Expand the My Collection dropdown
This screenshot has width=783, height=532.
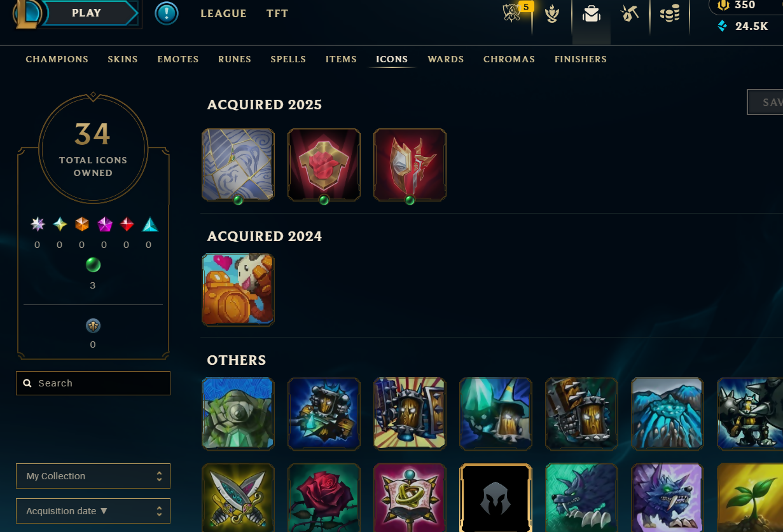[x=93, y=476]
